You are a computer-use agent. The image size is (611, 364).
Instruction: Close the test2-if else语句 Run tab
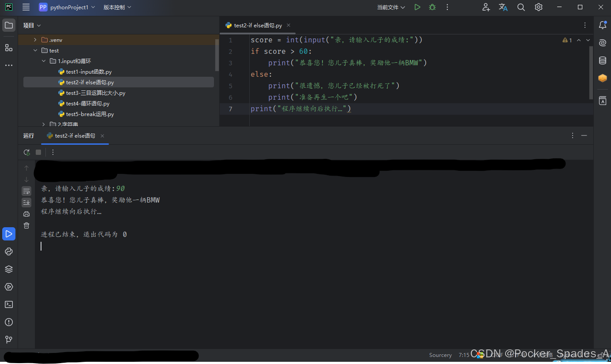(102, 136)
